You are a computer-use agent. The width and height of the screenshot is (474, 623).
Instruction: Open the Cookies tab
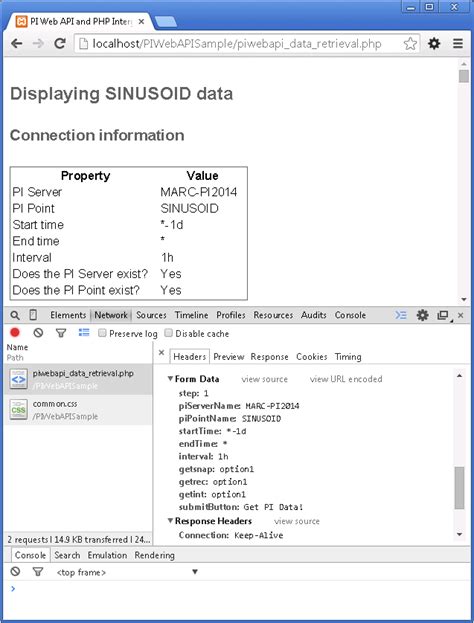311,357
